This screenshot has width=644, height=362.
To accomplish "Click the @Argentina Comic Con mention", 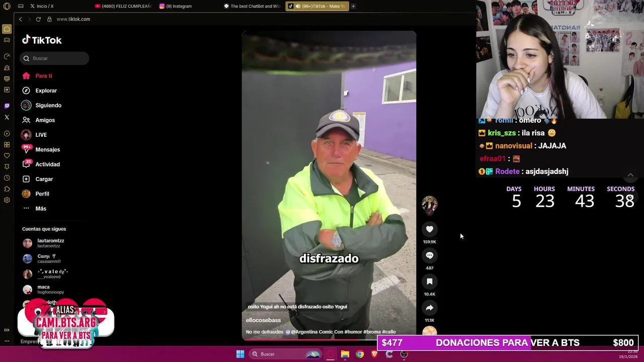I will coord(317,332).
